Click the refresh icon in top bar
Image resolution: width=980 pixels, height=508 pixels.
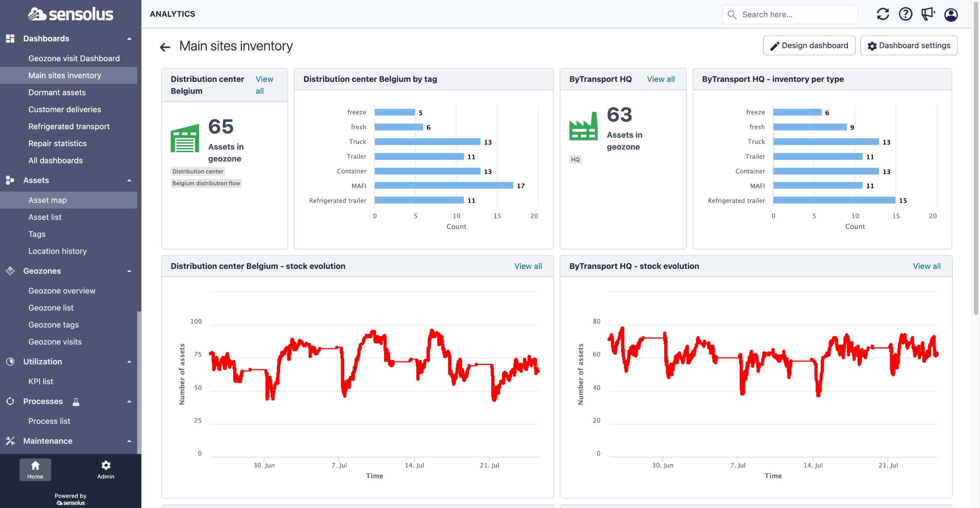(x=883, y=14)
